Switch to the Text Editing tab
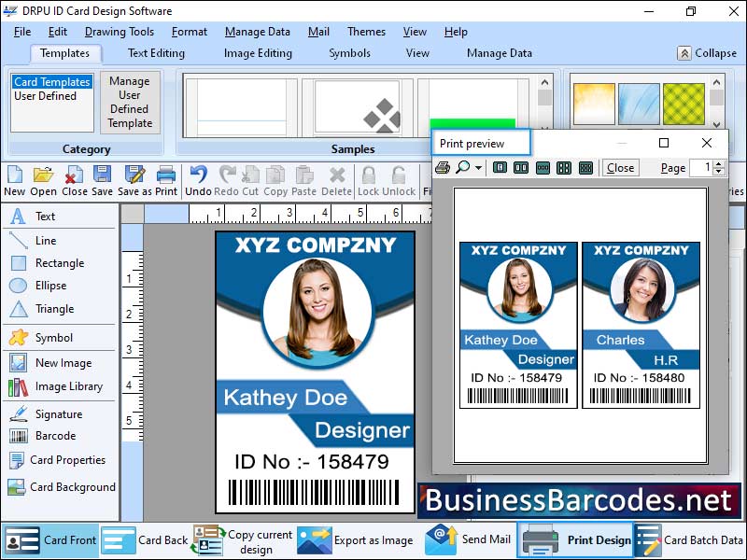The height and width of the screenshot is (560, 747). 155,53
